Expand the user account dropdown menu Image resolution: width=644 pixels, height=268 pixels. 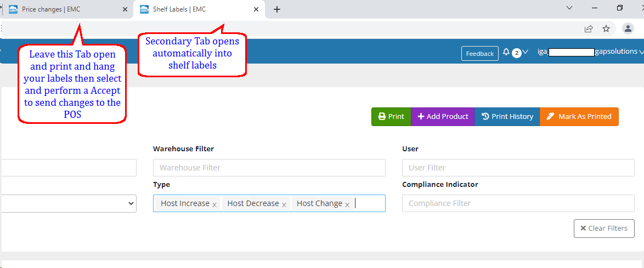pos(641,52)
